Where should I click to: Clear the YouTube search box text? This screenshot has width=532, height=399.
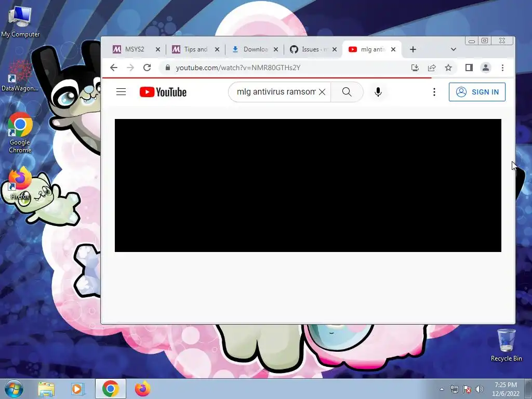322,92
